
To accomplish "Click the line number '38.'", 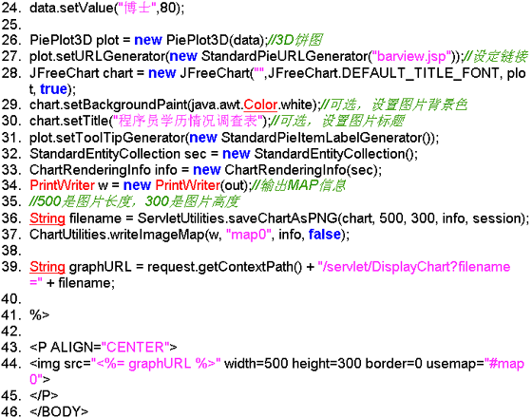I will [11, 251].
